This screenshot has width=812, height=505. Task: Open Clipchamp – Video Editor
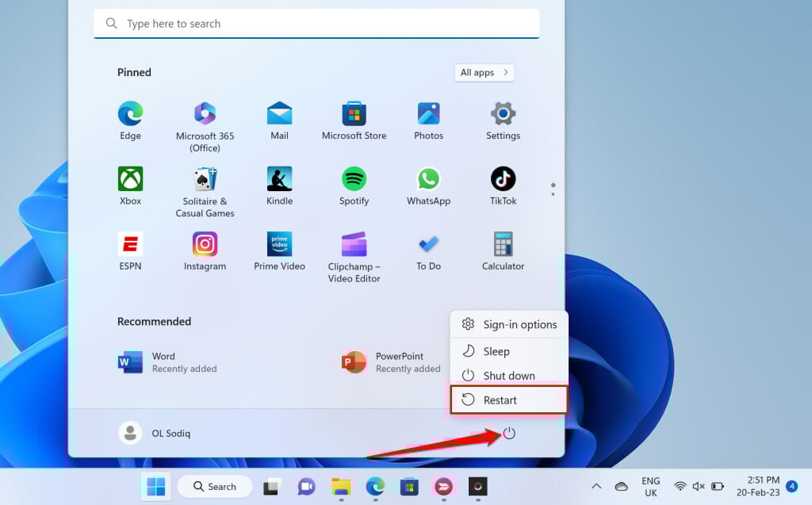[x=354, y=258]
